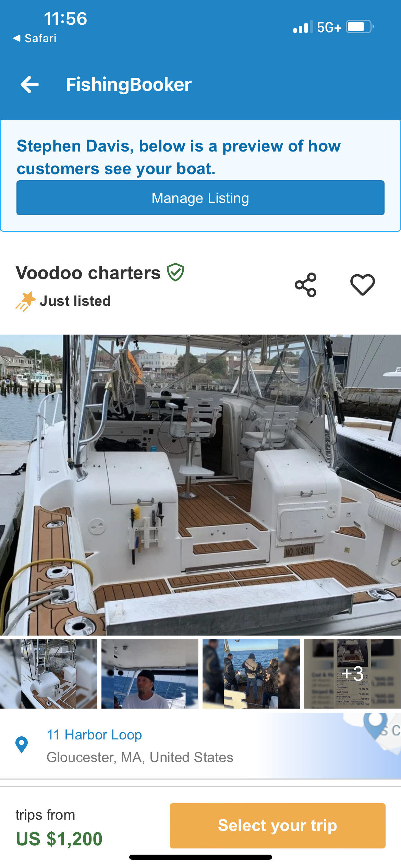Screen dimensions: 401x868
Task: Open the thumbnail of people fishing
Action: tap(251, 674)
